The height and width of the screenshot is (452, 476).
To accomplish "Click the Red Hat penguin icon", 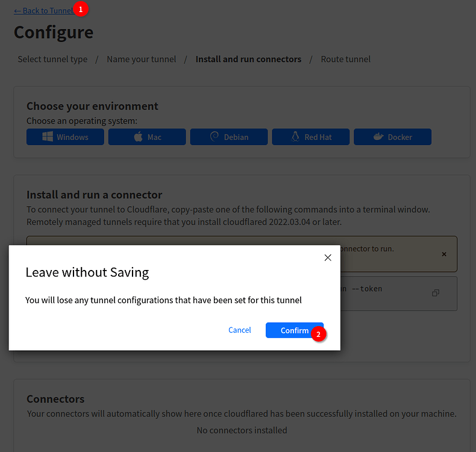I will pyautogui.click(x=295, y=137).
